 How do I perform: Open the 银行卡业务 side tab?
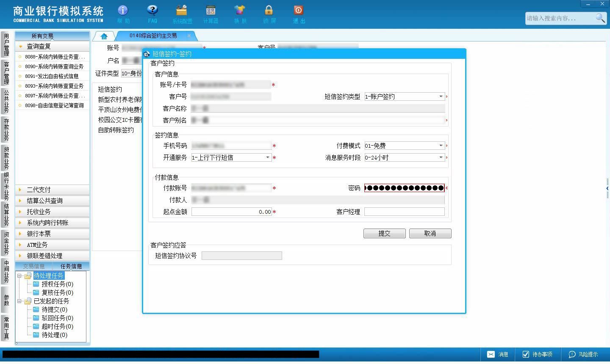coord(6,186)
